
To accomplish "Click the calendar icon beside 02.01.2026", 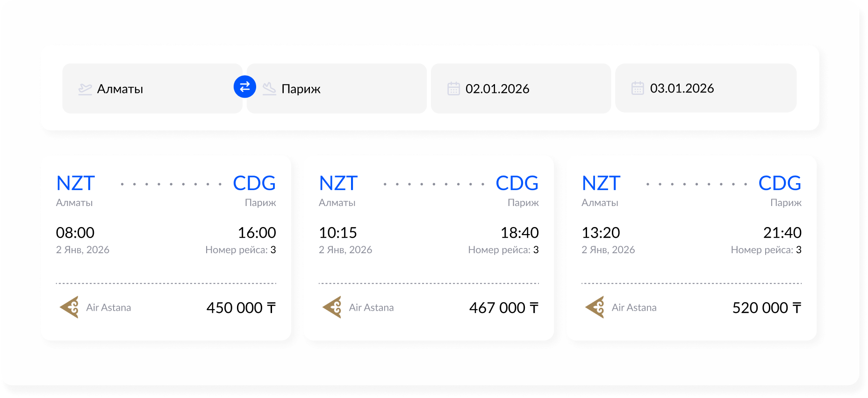I will (x=453, y=89).
